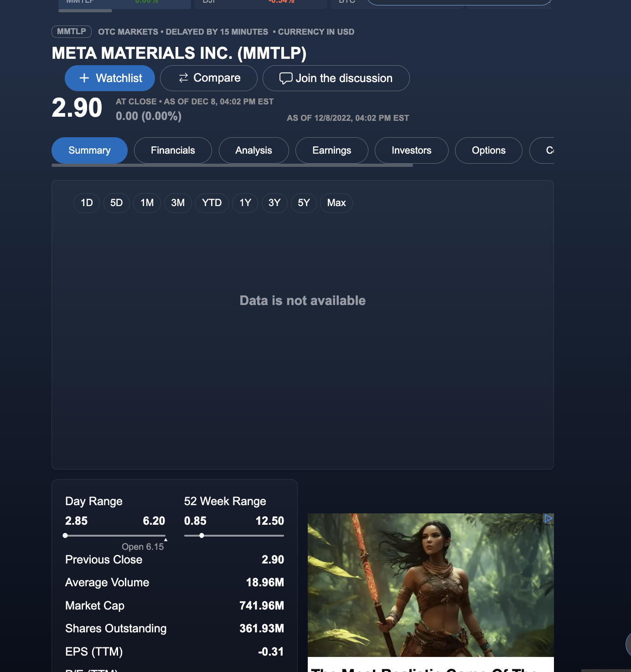The width and height of the screenshot is (631, 672).
Task: Show year-to-date YTD chart
Action: point(212,203)
